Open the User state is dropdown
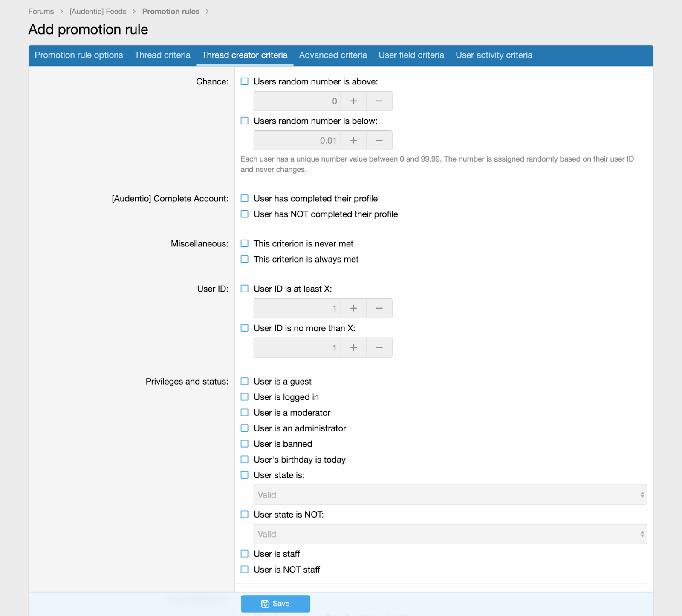The image size is (682, 616). 450,495
